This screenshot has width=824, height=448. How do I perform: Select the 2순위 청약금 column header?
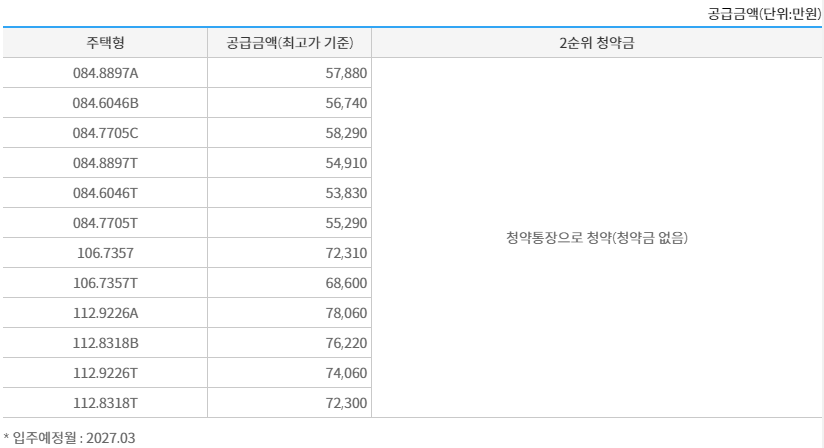coord(597,43)
